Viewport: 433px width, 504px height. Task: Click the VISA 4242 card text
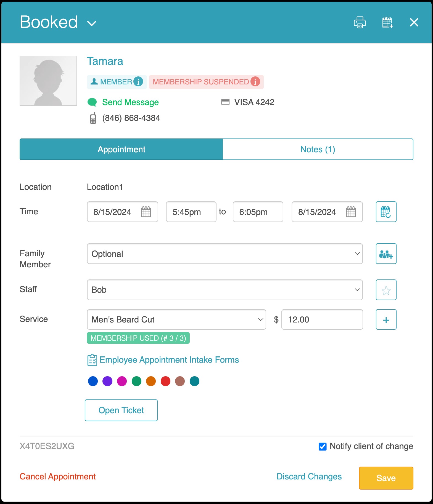click(254, 102)
